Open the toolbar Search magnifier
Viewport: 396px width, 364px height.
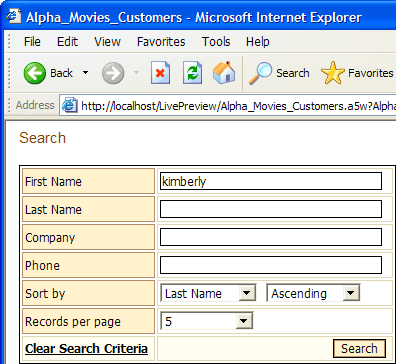point(279,73)
